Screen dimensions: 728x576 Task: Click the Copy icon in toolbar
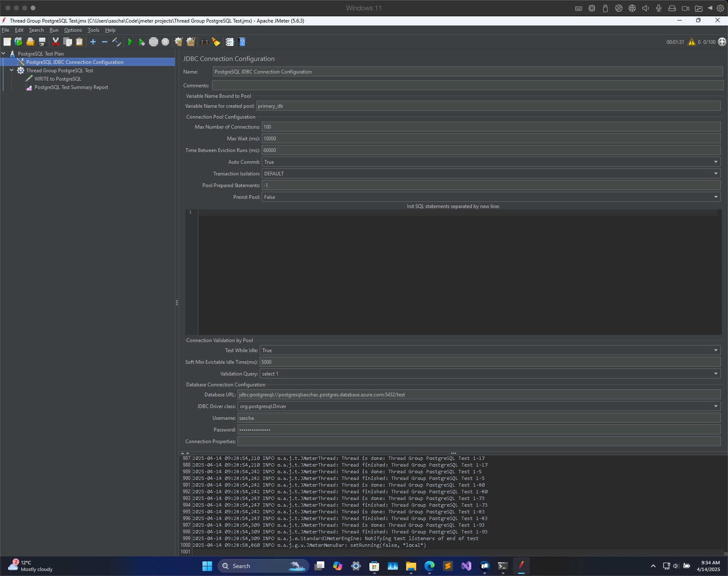68,42
